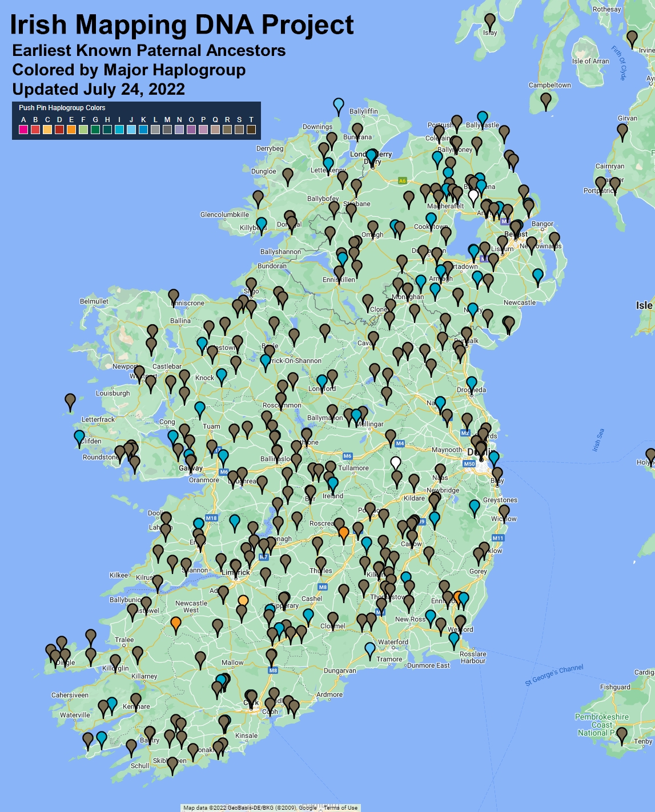Pick the dark brown haplogroup T swatch

251,130
